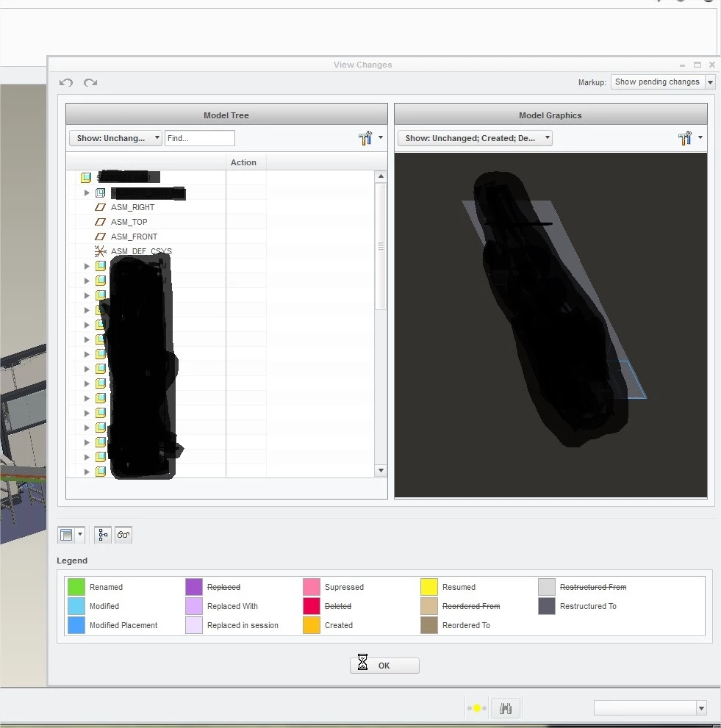Click the dark gray Restructured To swatch
The width and height of the screenshot is (721, 728).
(547, 606)
